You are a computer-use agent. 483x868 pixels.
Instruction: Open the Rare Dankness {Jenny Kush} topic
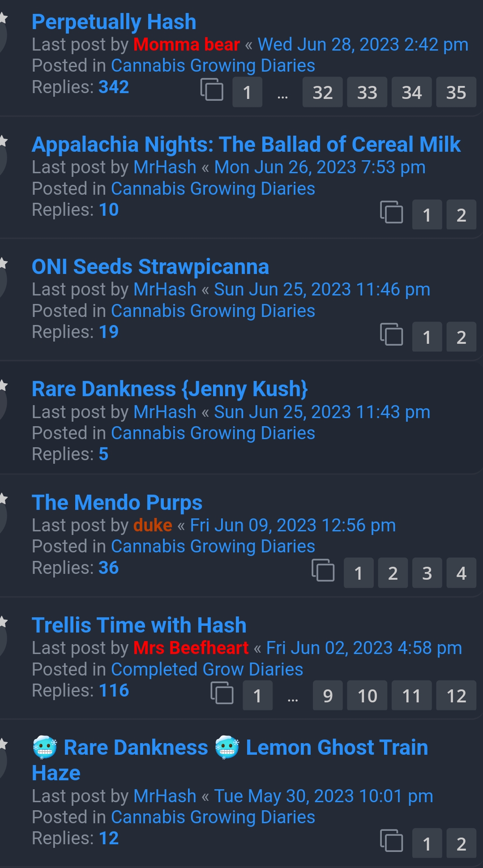click(x=170, y=389)
